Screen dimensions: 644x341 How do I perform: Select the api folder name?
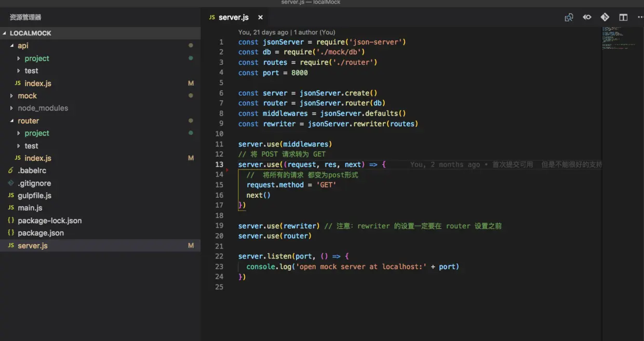(23, 46)
